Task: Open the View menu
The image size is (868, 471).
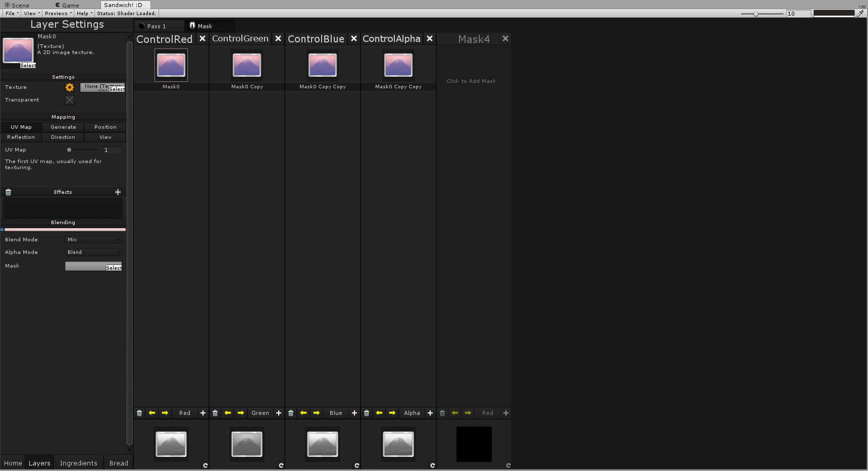Action: point(32,14)
